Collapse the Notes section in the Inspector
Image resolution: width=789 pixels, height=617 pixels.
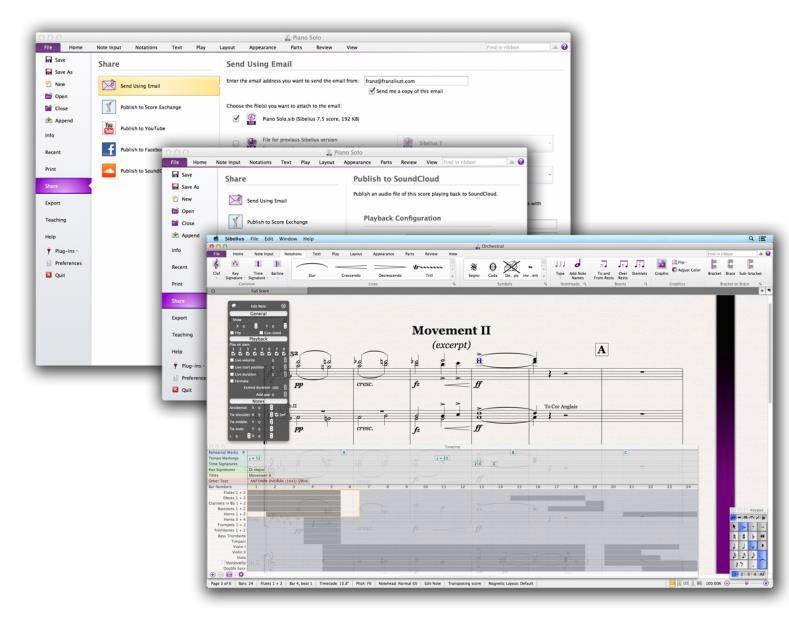click(258, 401)
